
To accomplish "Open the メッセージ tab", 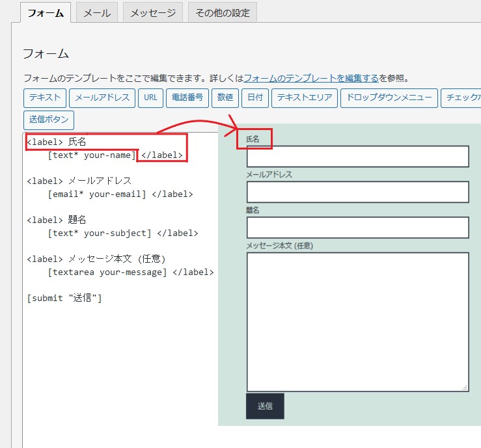I will tap(152, 13).
